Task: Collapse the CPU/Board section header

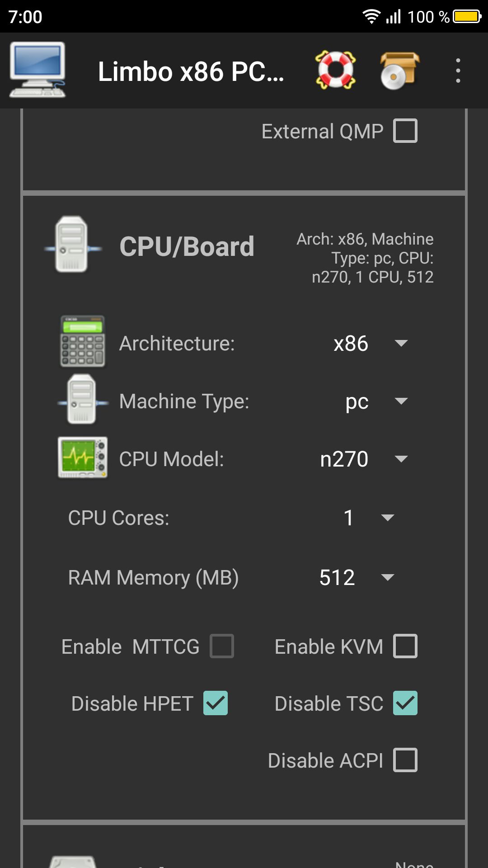Action: pyautogui.click(x=187, y=247)
